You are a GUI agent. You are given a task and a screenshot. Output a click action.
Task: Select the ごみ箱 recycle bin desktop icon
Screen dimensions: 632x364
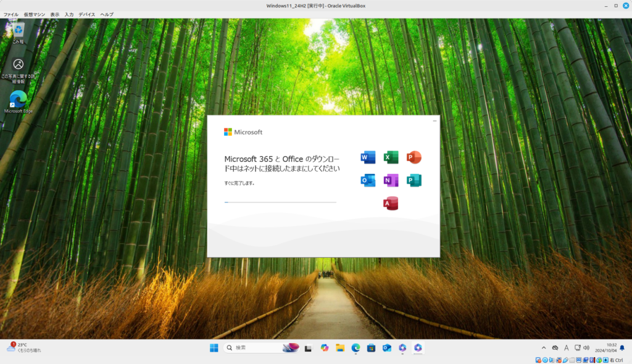(19, 32)
